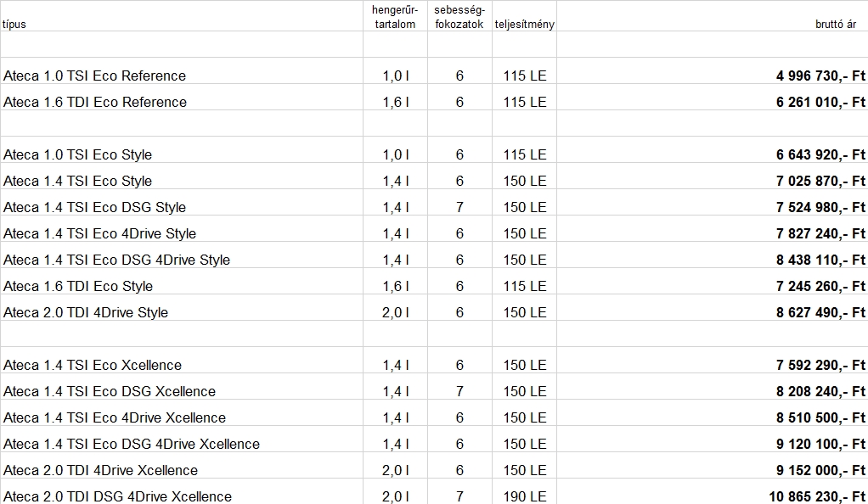Select the 'típus' column header
The image size is (868, 504).
182,16
